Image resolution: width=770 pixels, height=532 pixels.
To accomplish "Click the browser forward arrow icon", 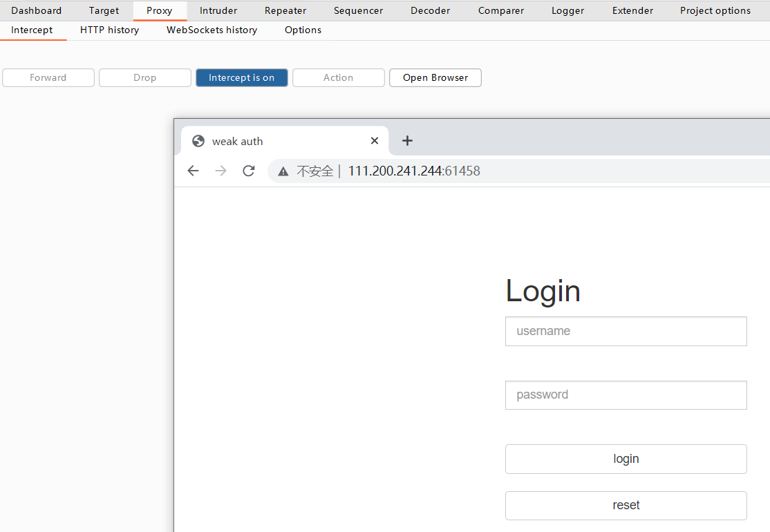I will [220, 171].
